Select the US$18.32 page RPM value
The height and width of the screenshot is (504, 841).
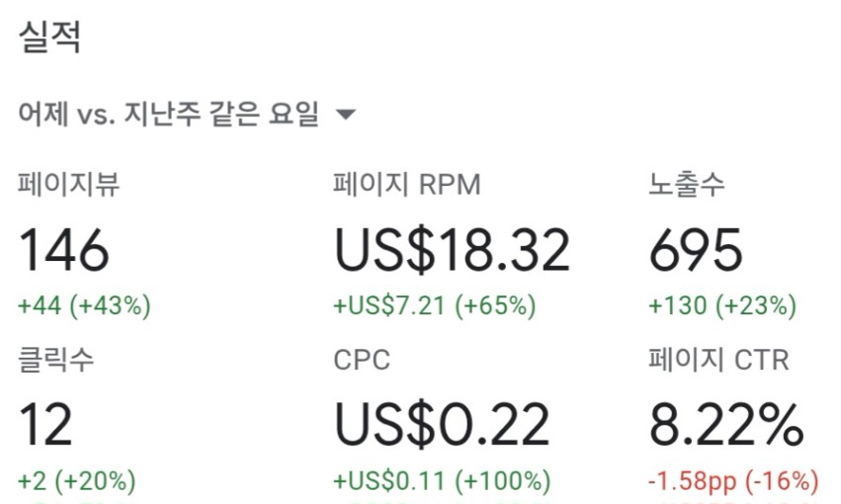[452, 250]
